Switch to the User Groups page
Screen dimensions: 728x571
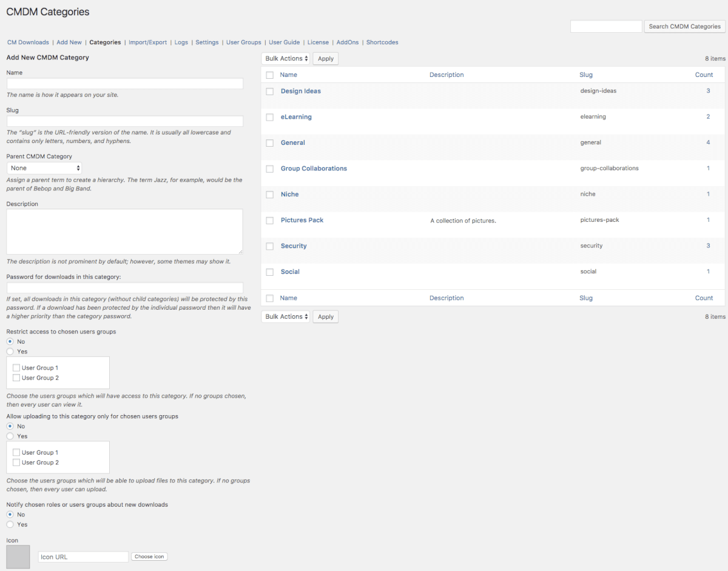click(243, 42)
